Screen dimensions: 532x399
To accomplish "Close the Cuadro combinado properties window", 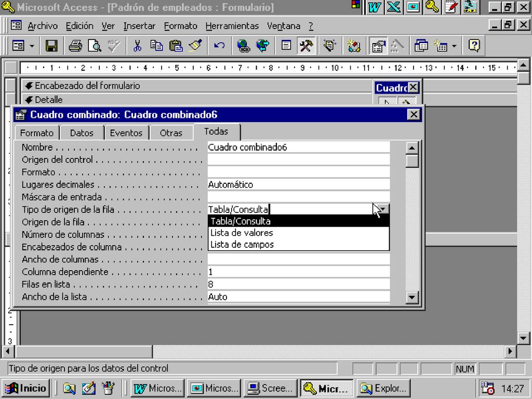I will [x=414, y=115].
